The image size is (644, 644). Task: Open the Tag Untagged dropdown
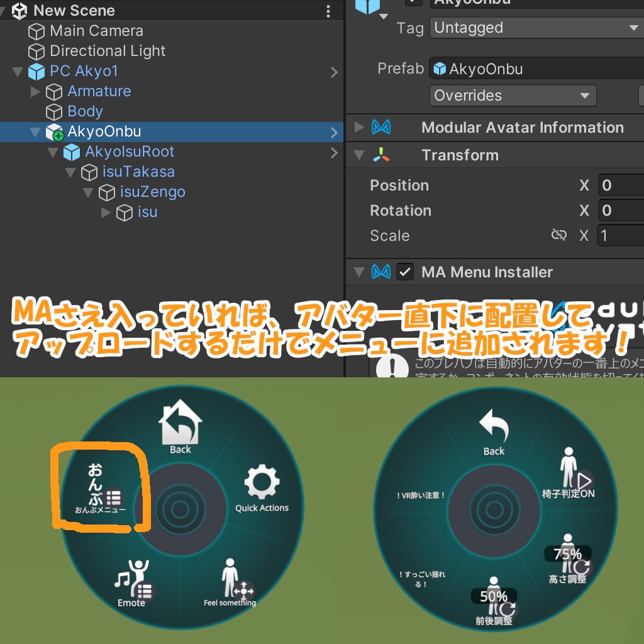tap(535, 28)
